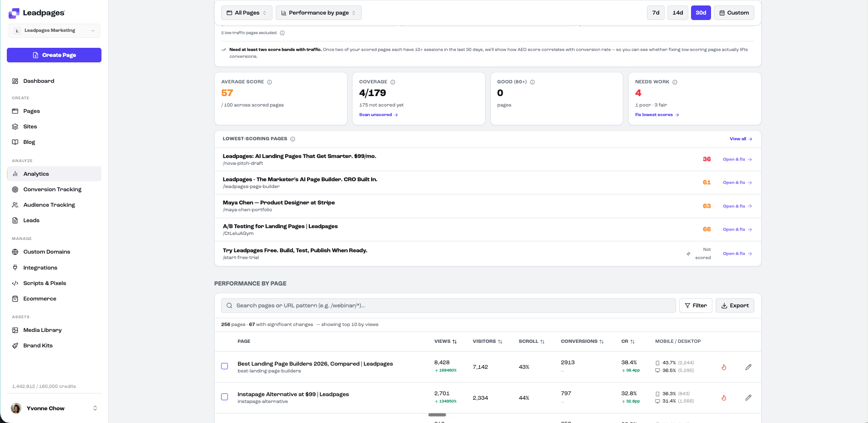Click the Leadpages logo icon
The height and width of the screenshot is (423, 868).
[x=14, y=13]
